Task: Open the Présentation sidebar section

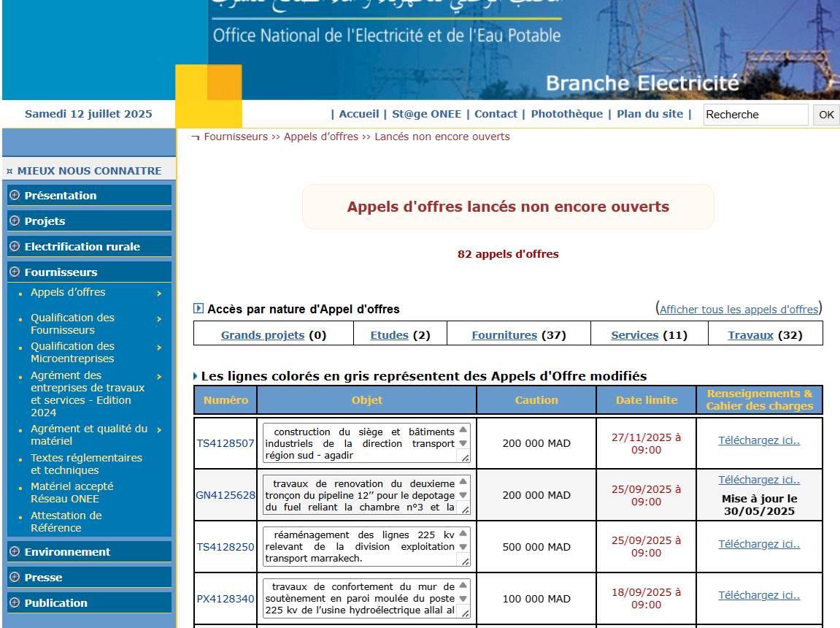Action: (90, 195)
